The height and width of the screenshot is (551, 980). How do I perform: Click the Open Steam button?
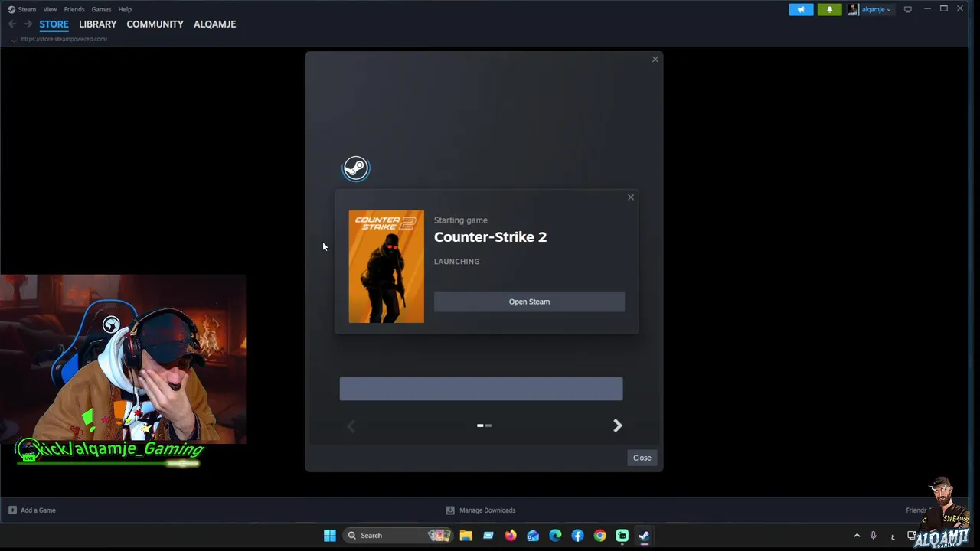click(x=529, y=302)
